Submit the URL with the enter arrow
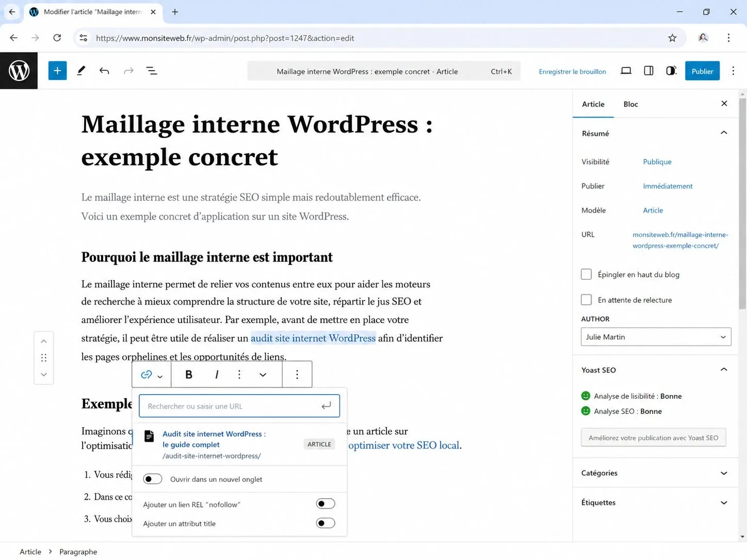 [x=326, y=406]
